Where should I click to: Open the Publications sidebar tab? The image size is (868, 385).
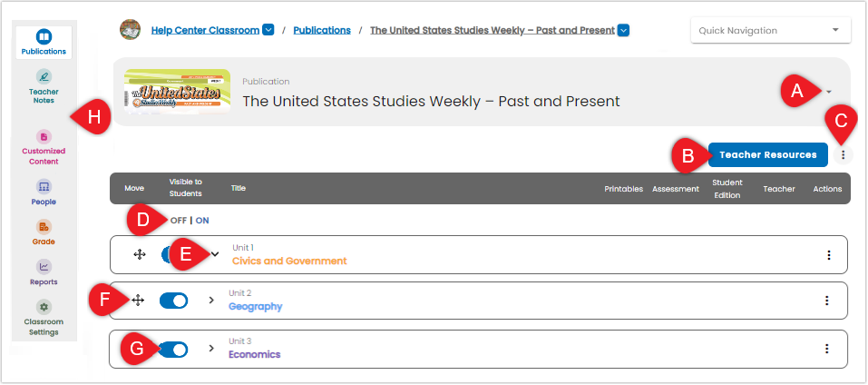pos(44,43)
